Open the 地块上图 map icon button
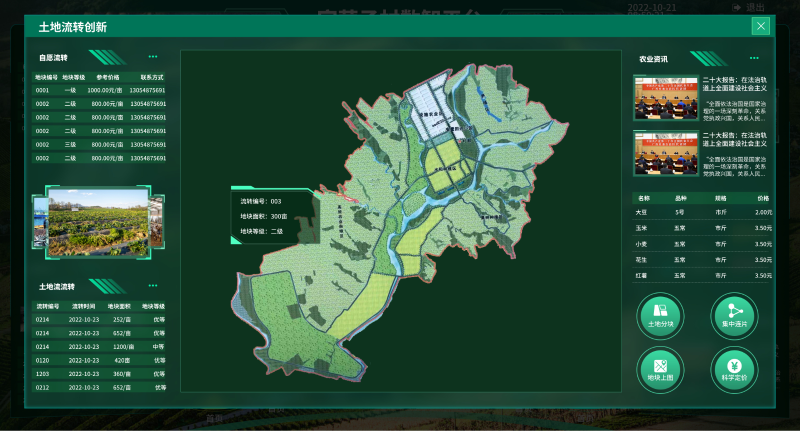800x431 pixels. click(662, 368)
